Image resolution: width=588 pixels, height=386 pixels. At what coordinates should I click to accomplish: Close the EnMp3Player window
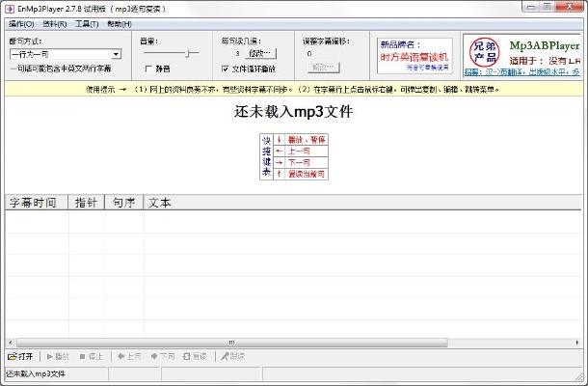tap(570, 7)
